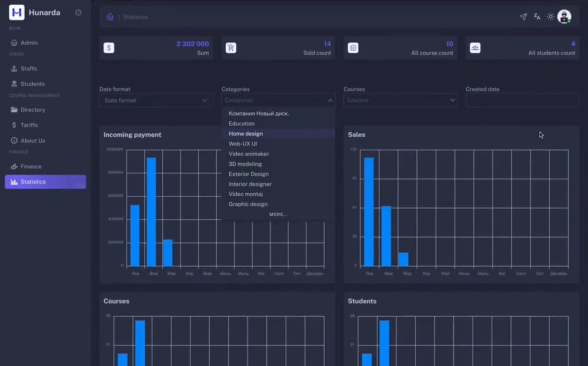
Task: Go home via breadcrumb home icon
Action: (110, 17)
